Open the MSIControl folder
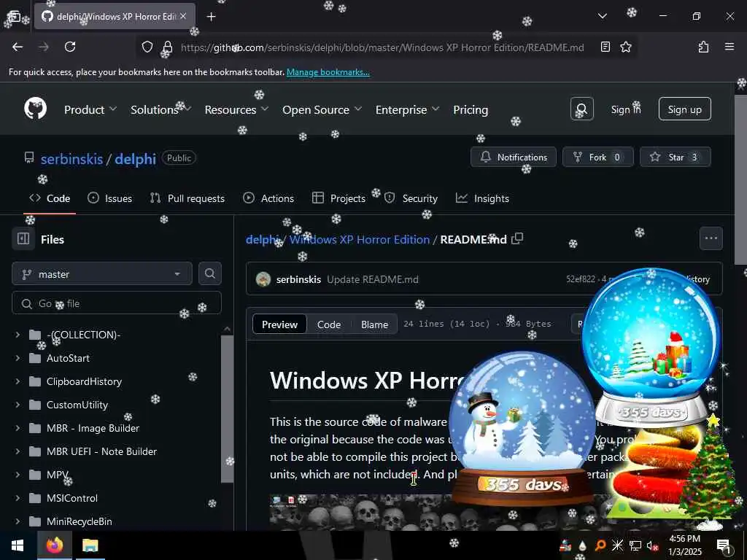The width and height of the screenshot is (747, 560). click(x=72, y=498)
